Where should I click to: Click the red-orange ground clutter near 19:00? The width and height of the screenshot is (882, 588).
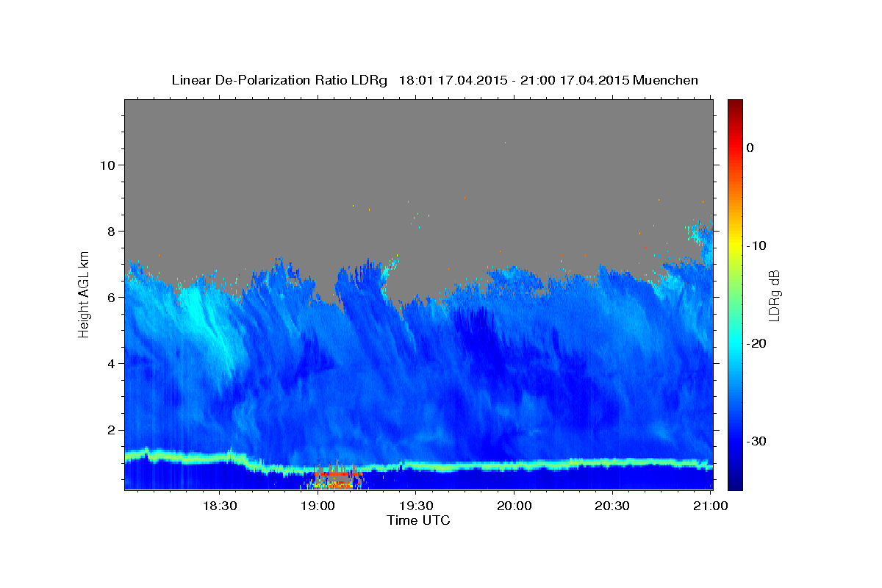337,478
